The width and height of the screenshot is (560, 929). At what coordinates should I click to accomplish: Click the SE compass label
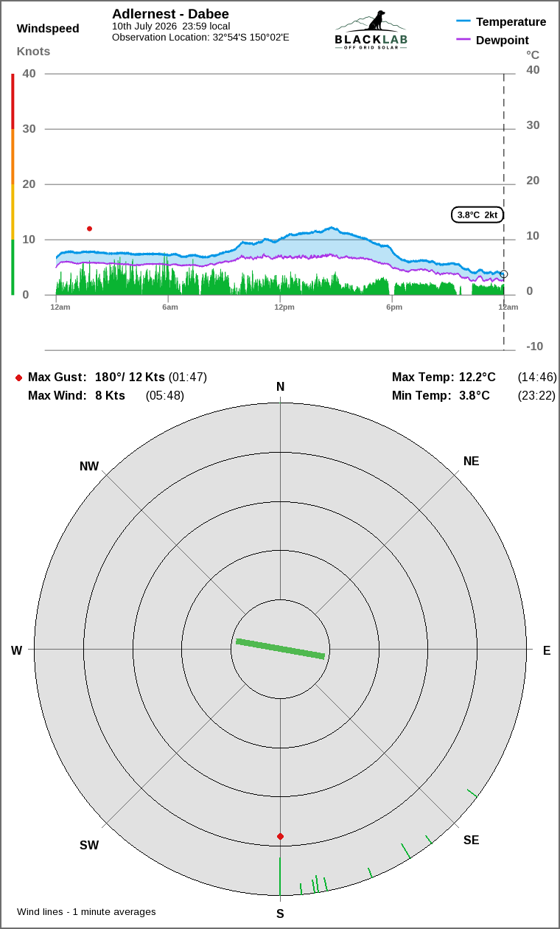coord(471,840)
